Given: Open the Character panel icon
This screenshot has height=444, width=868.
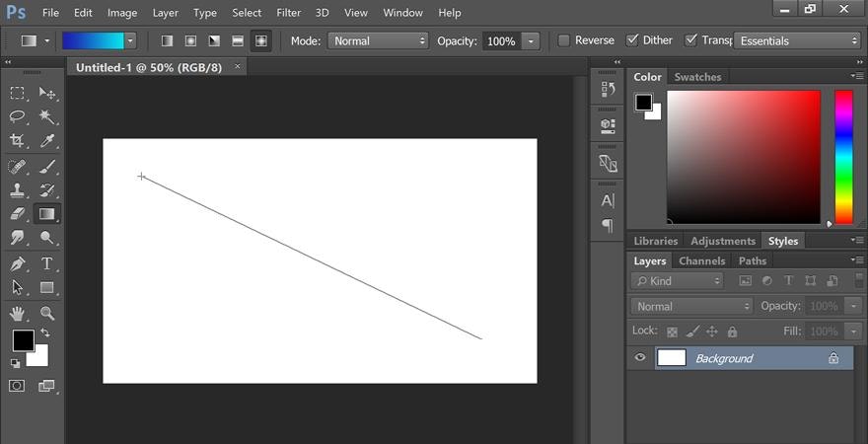Looking at the screenshot, I should pyautogui.click(x=608, y=200).
